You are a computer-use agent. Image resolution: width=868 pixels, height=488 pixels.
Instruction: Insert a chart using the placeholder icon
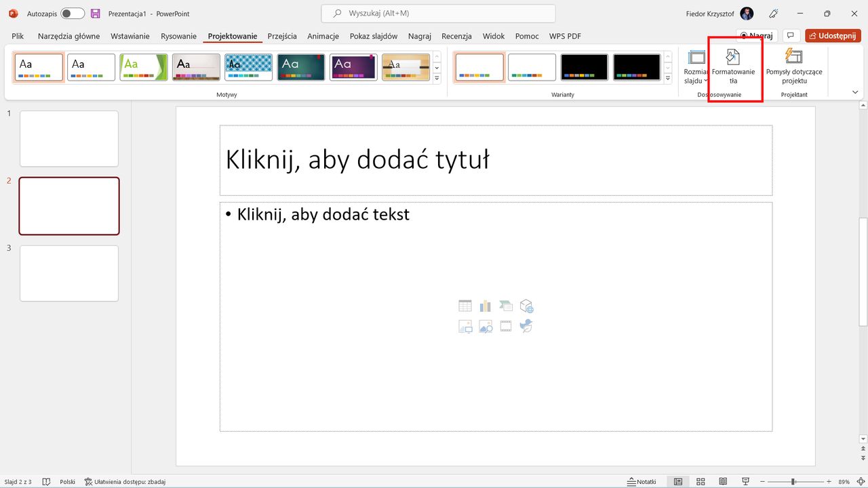click(x=486, y=305)
